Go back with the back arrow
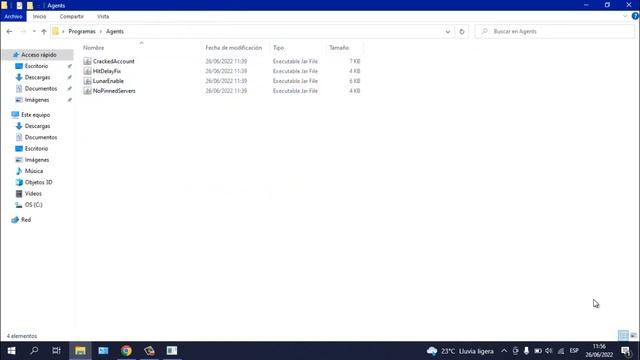Viewport: 640px width, 360px height. click(9, 31)
